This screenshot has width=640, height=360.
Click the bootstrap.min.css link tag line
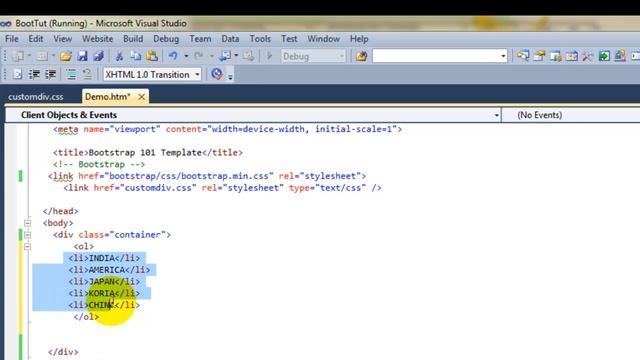pos(207,176)
